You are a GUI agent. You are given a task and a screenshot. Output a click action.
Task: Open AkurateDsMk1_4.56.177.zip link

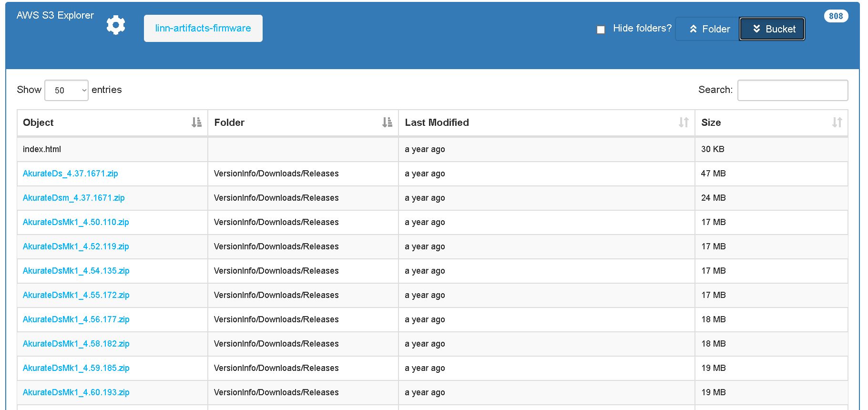[76, 319]
